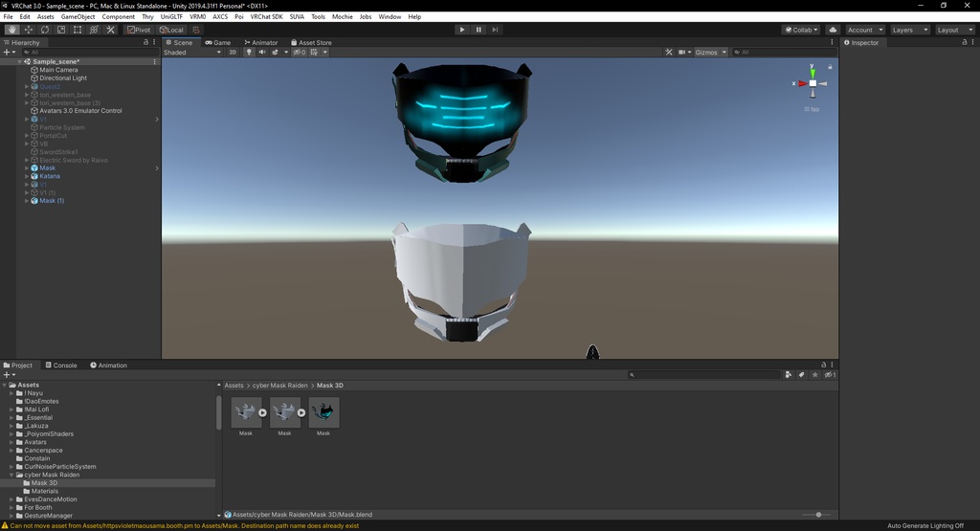Open the Gizmos dropdown arrow
Viewport: 980px width, 531px height.
coord(724,53)
